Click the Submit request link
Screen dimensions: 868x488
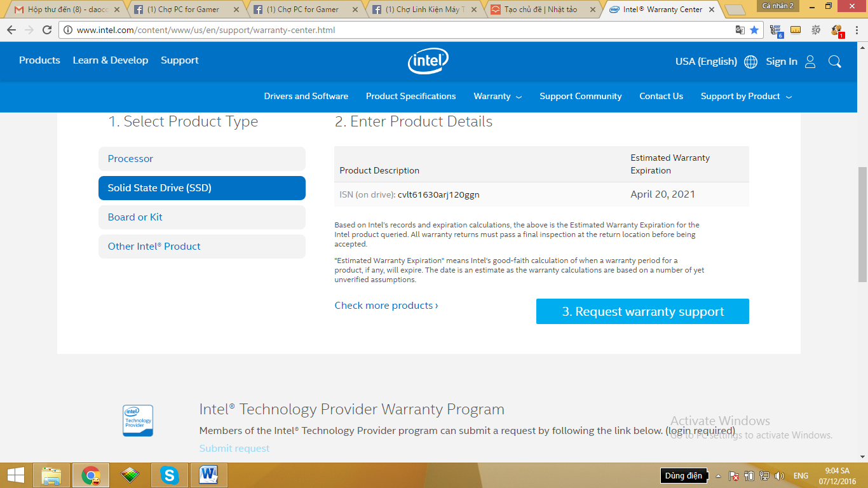click(x=234, y=449)
